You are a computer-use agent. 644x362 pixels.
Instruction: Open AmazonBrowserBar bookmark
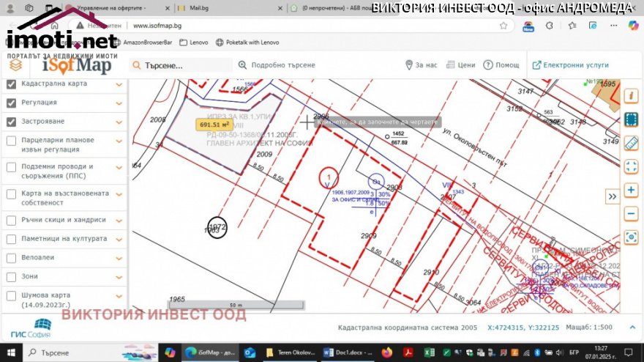(x=143, y=43)
